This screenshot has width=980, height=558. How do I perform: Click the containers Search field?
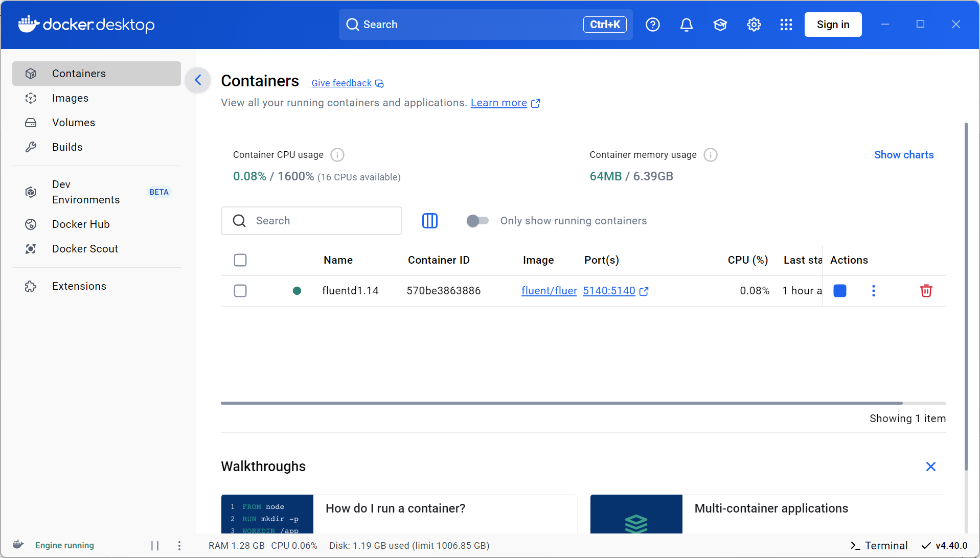pyautogui.click(x=311, y=221)
